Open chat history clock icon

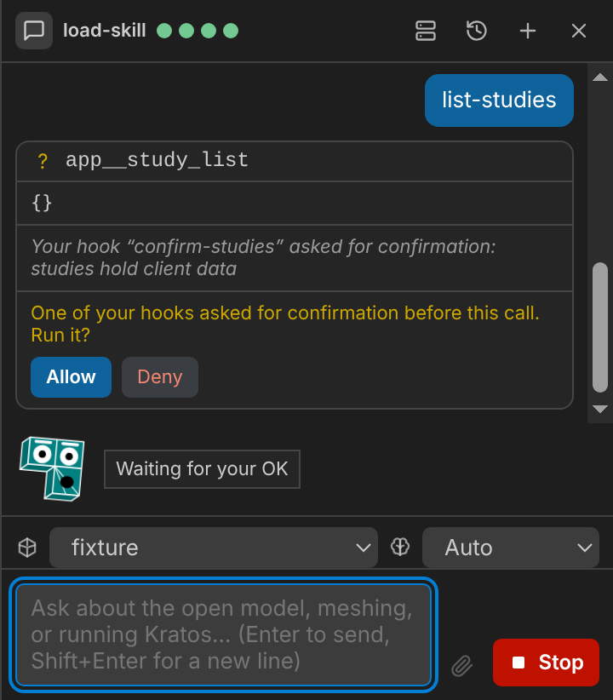(x=477, y=31)
